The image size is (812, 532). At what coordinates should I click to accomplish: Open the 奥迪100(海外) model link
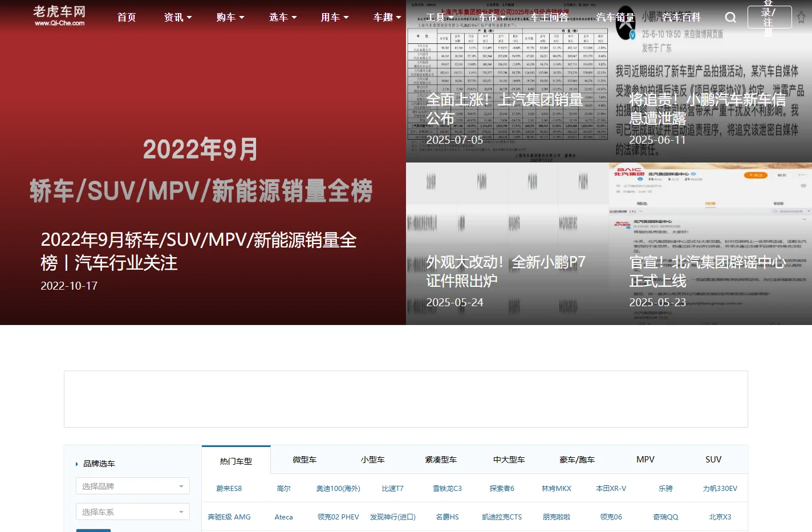pyautogui.click(x=338, y=489)
